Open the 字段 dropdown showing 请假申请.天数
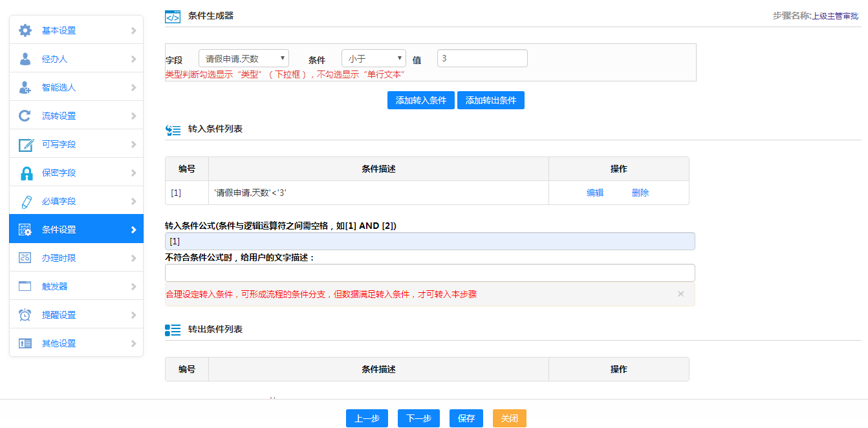 coord(244,59)
